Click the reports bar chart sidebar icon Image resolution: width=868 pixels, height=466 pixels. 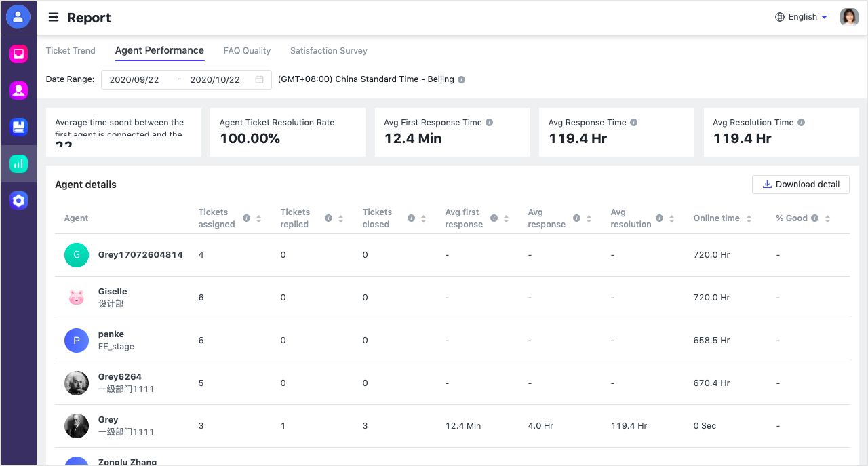18,163
